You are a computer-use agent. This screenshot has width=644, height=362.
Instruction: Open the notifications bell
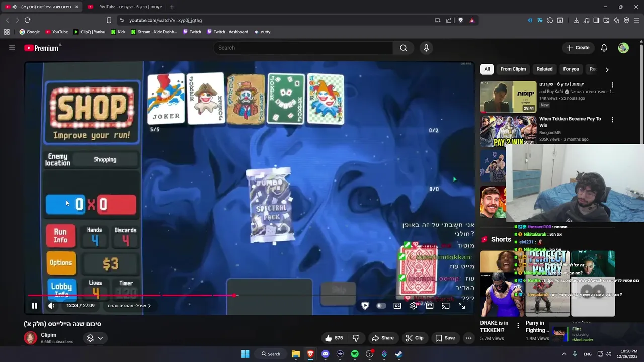pos(604,48)
